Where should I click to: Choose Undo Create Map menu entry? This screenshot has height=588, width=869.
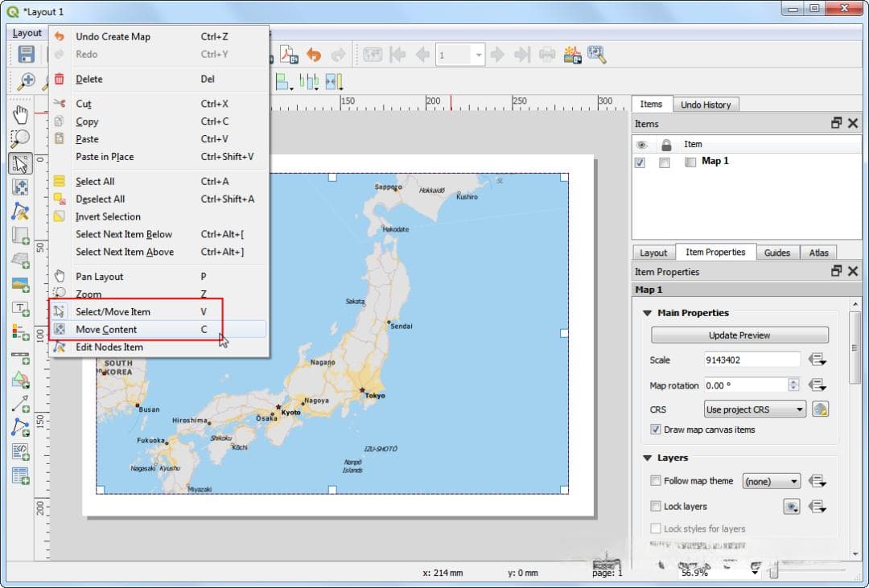coord(159,36)
